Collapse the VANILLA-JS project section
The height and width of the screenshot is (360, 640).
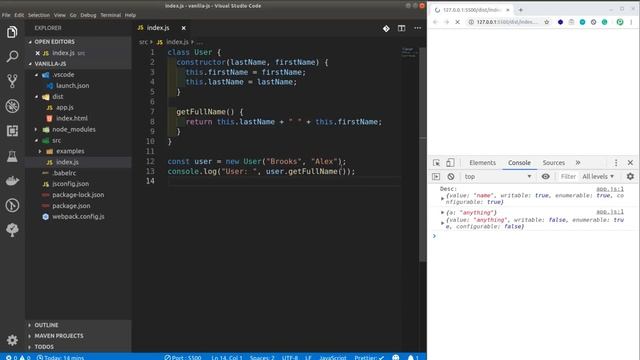point(30,64)
